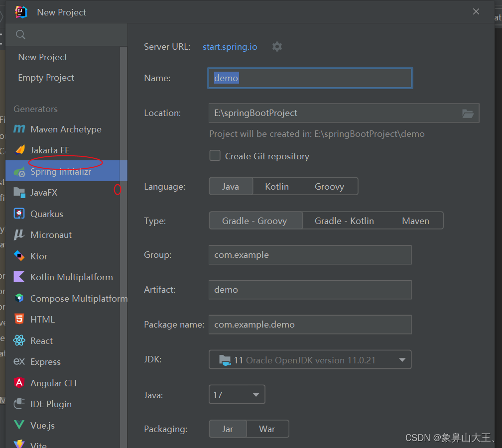Click the Name input field
Screen dimensions: 502x448
pyautogui.click(x=310, y=78)
